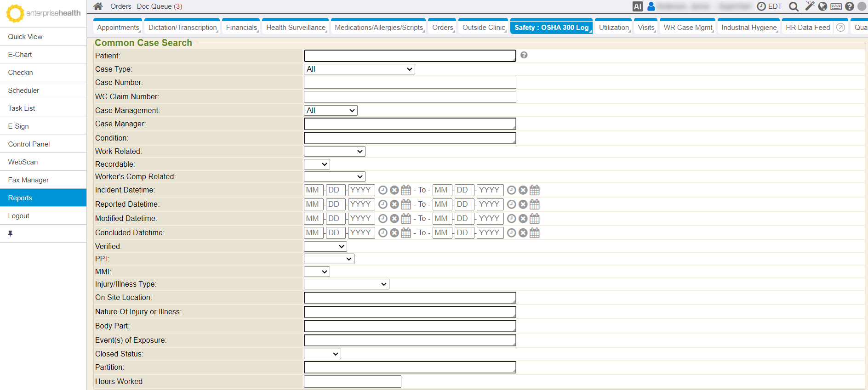
Task: Open the WR Case Mgmt tab
Action: point(687,28)
